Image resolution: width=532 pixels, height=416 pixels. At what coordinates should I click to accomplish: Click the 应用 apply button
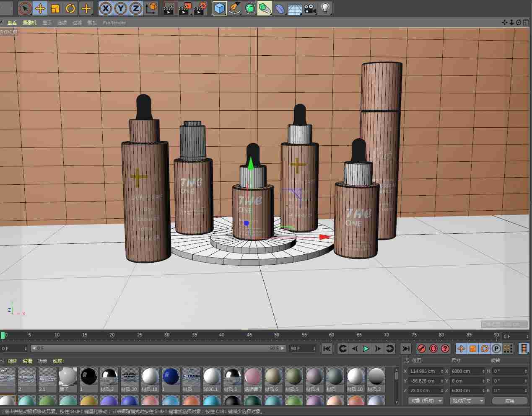tap(510, 400)
